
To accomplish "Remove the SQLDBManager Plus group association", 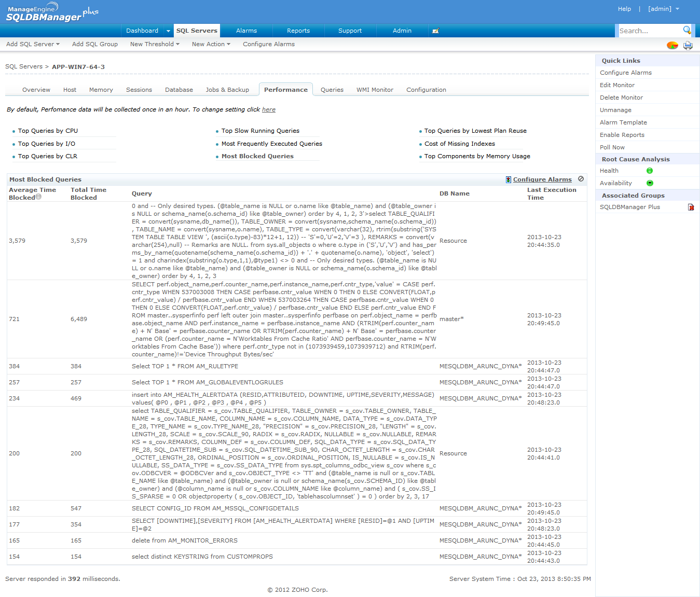I will pyautogui.click(x=691, y=207).
